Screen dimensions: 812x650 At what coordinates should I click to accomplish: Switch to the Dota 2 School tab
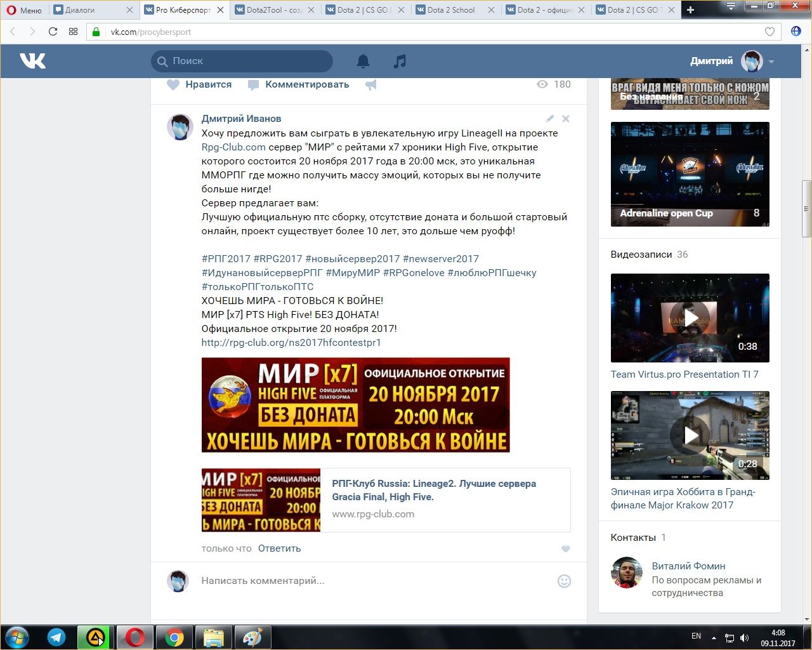[x=454, y=10]
